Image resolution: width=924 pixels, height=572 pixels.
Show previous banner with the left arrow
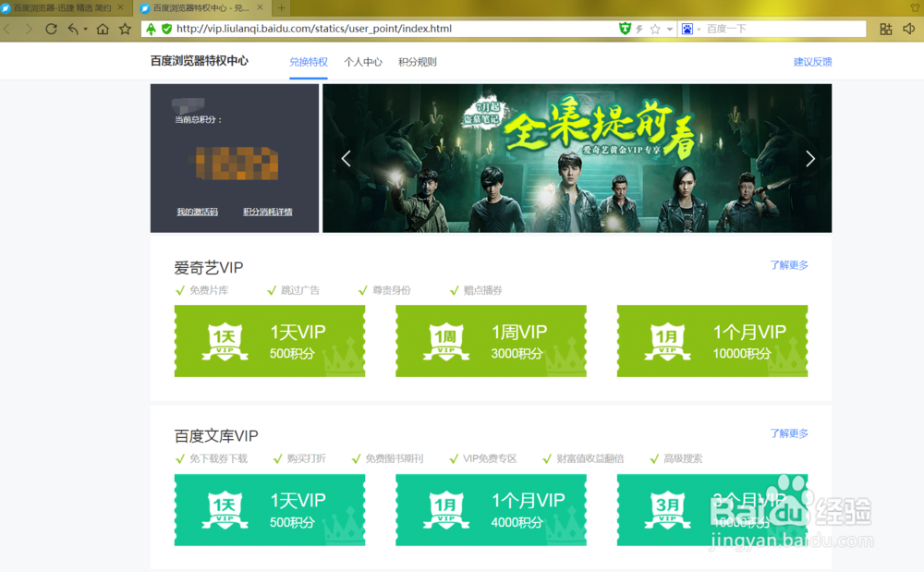[346, 158]
